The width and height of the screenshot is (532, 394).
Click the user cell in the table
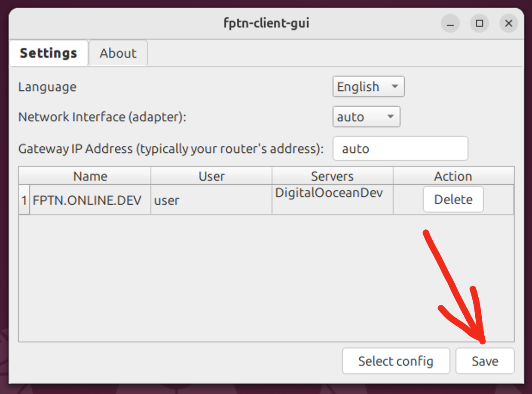click(x=211, y=200)
